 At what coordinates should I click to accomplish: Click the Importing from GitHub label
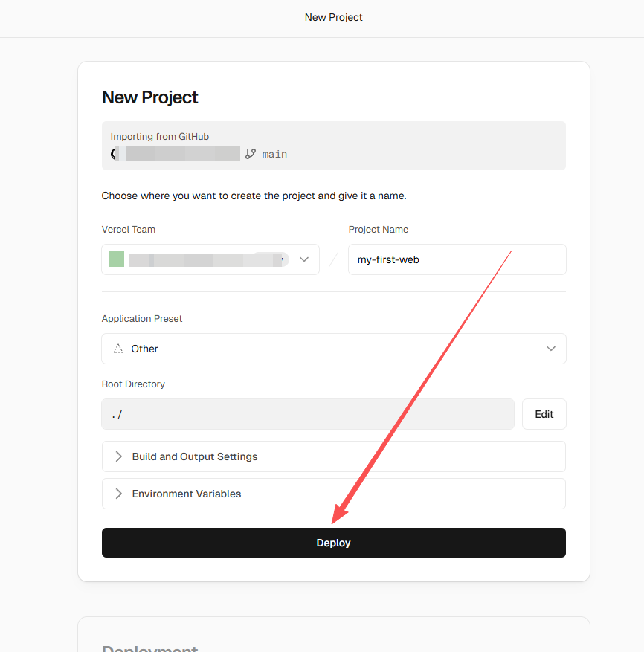pos(159,137)
